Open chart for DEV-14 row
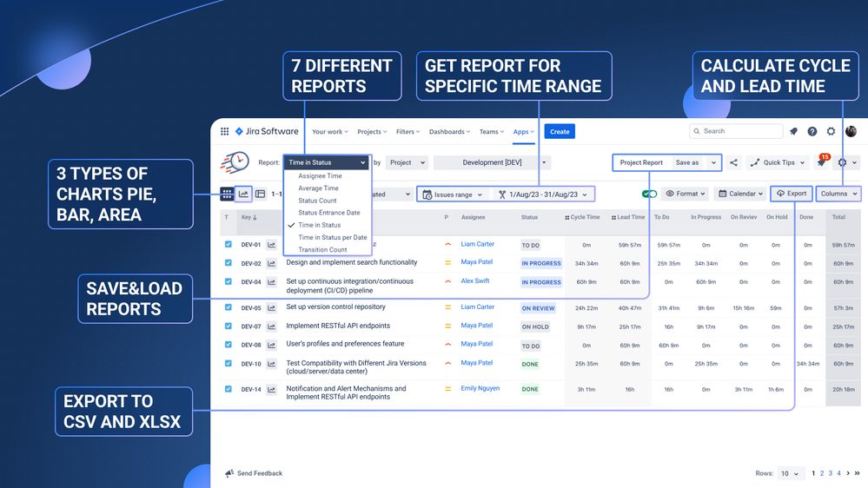Viewport: 868px width, 488px height. (271, 390)
